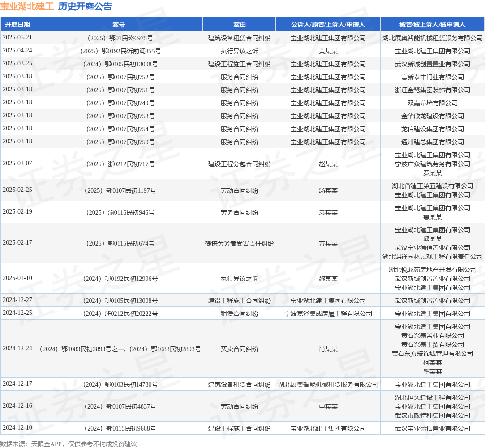The height and width of the screenshot is (448, 485).
Task: Click defendant 湖北悦龙苑房地产开发有限公司
Action: (433, 270)
